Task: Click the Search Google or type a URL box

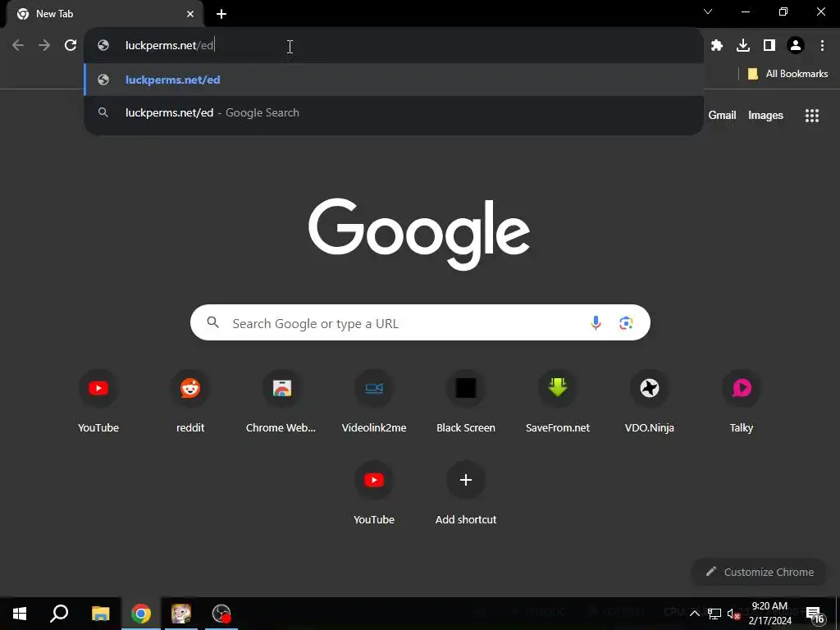Action: pyautogui.click(x=420, y=322)
